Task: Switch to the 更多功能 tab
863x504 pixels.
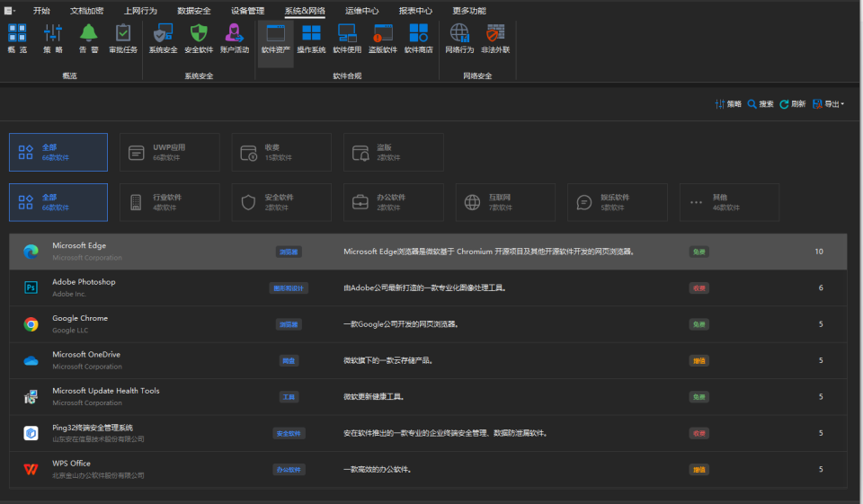Action: [x=469, y=11]
